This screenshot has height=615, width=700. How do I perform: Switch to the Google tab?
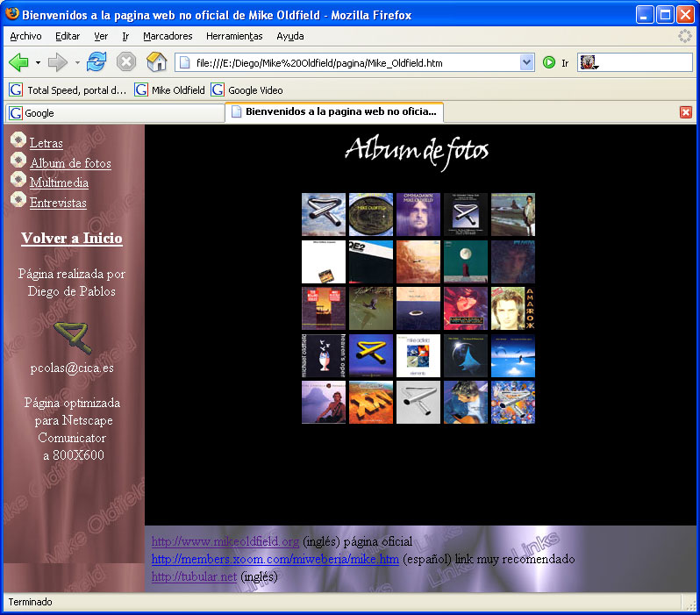tap(115, 113)
